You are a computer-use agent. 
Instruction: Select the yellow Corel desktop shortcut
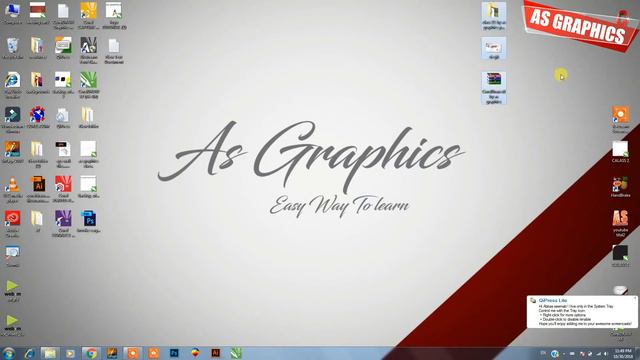tap(89, 16)
